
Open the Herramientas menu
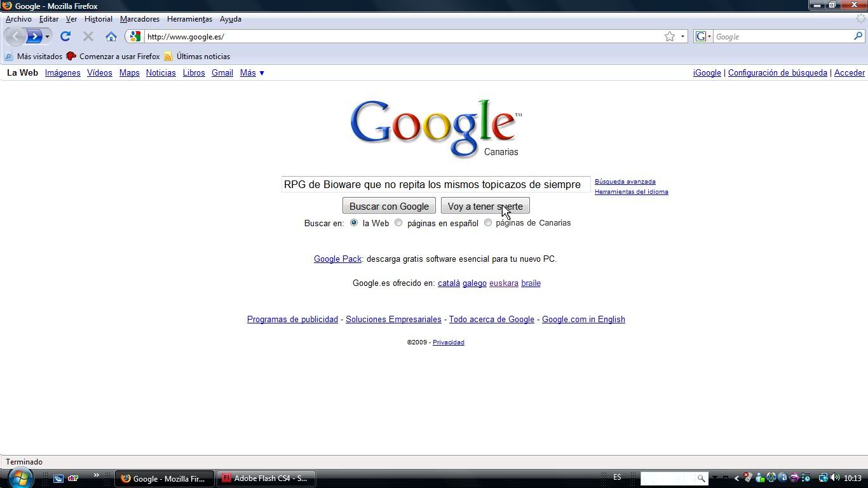tap(189, 19)
